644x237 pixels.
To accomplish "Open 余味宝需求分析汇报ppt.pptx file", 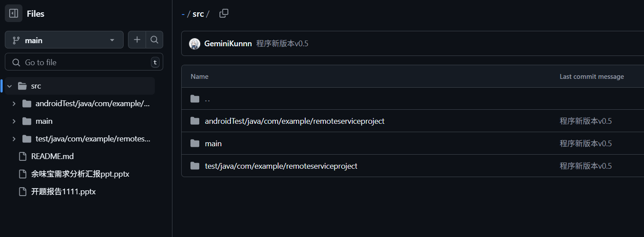I will pyautogui.click(x=80, y=174).
